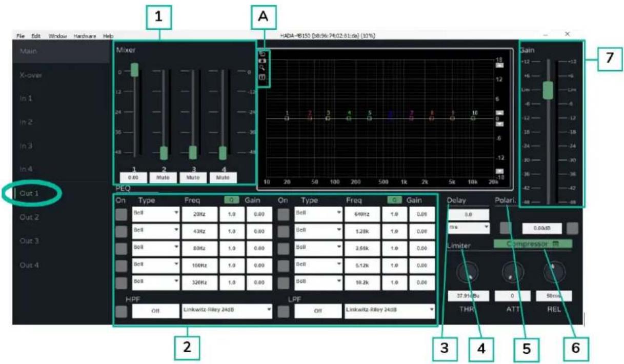Enable the HPF filter toggle
This screenshot has width=624, height=364.
pyautogui.click(x=121, y=310)
